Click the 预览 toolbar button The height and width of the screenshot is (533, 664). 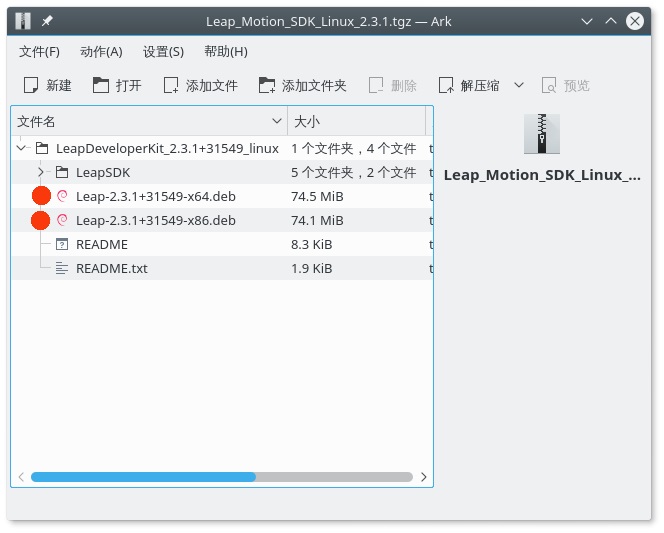[x=565, y=86]
